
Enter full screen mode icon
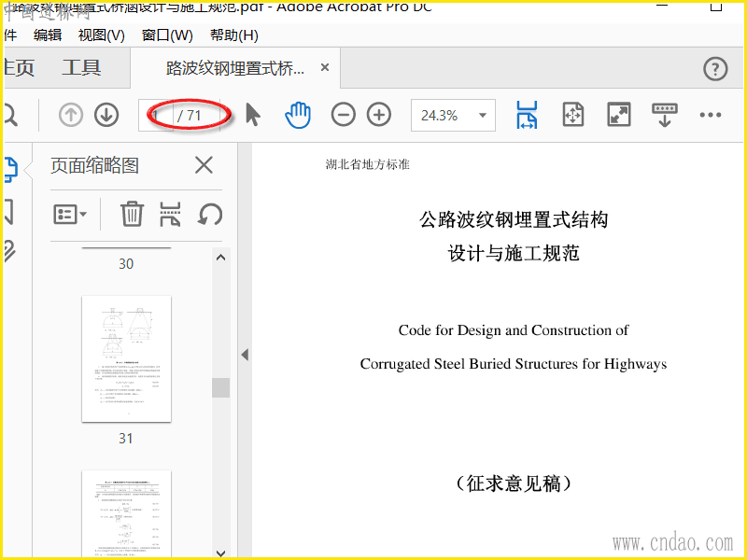618,115
